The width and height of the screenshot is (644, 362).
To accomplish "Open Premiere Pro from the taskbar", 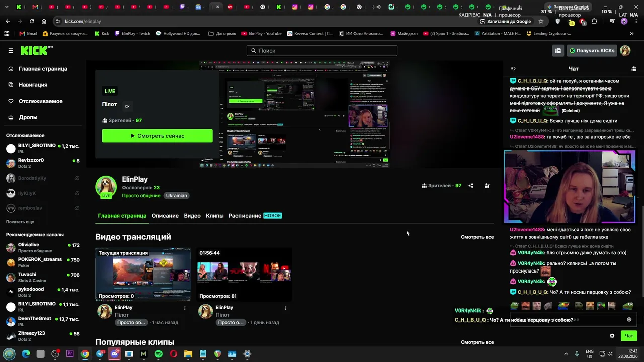I will (70, 354).
